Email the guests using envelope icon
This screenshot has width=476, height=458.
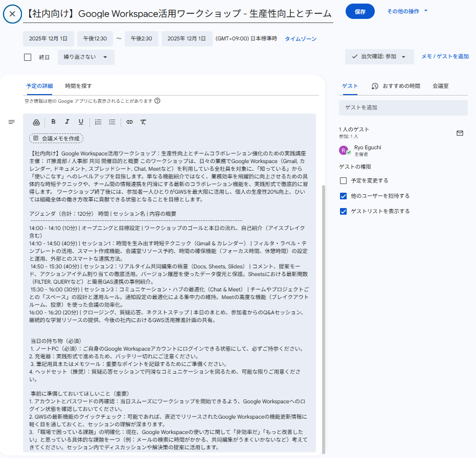click(x=460, y=133)
